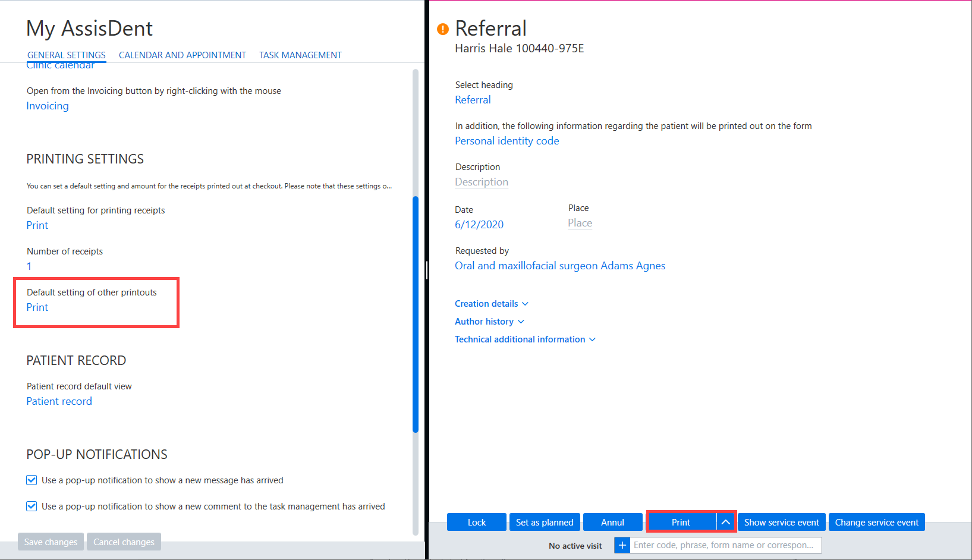This screenshot has height=560, width=972.
Task: Uncheck task management comment notification checkbox
Action: [x=32, y=506]
